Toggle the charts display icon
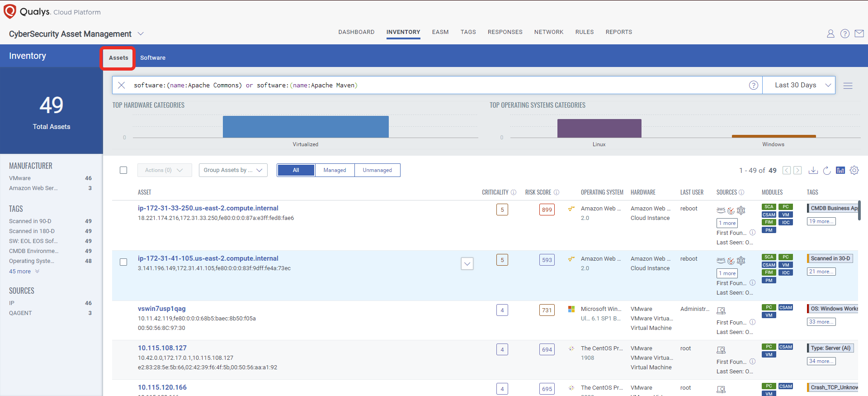 tap(840, 170)
